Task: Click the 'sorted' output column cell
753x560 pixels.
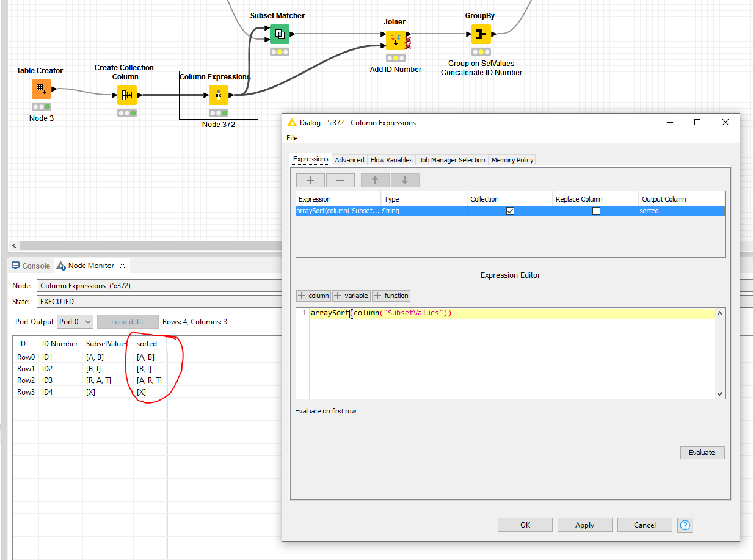Action: pos(682,211)
